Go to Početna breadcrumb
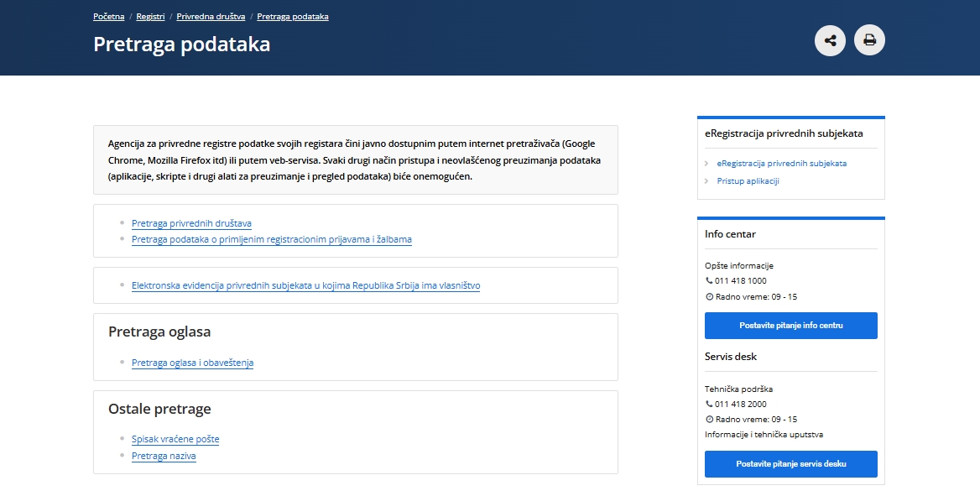Image resolution: width=980 pixels, height=491 pixels. [x=110, y=17]
